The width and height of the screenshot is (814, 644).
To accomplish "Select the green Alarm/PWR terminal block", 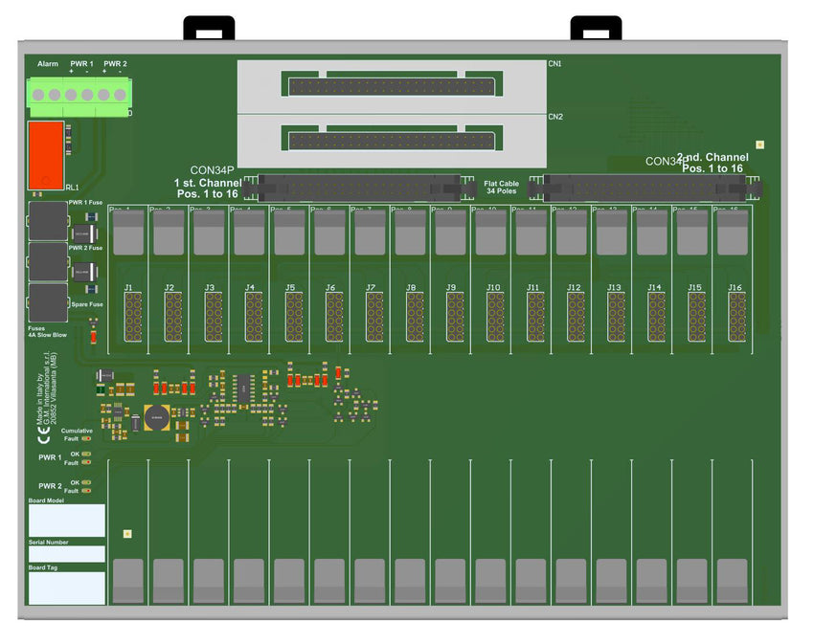I will point(79,96).
